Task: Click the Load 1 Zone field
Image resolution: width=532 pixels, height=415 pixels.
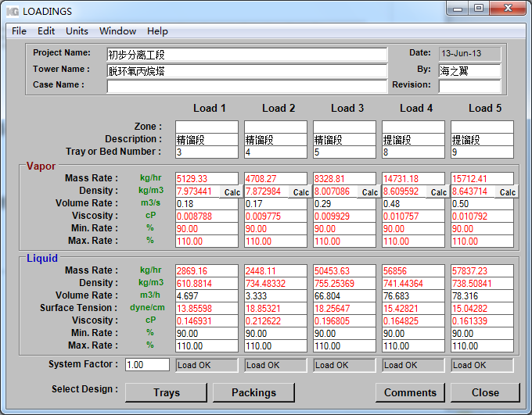Action: pyautogui.click(x=207, y=127)
